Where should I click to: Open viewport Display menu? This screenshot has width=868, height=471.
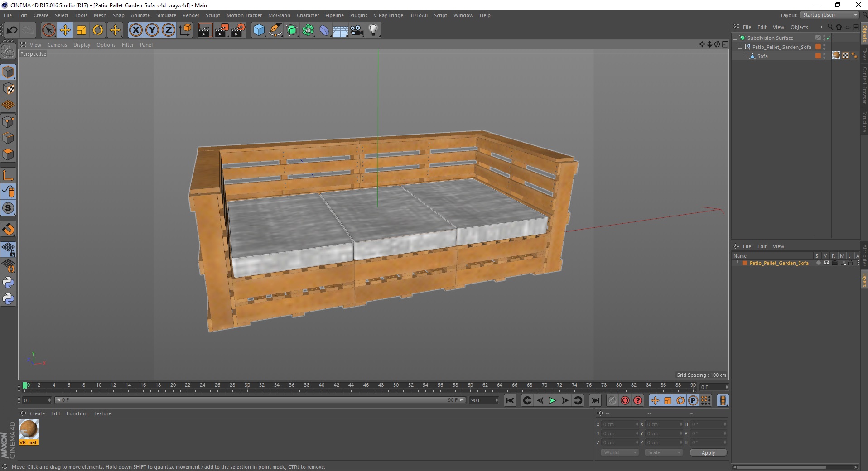tap(82, 45)
